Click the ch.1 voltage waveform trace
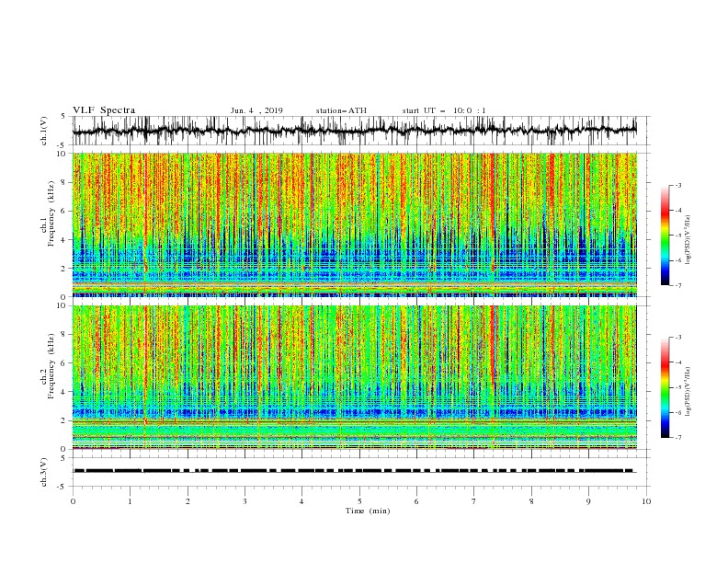Viewport: 728px width, 563px height. (x=354, y=131)
